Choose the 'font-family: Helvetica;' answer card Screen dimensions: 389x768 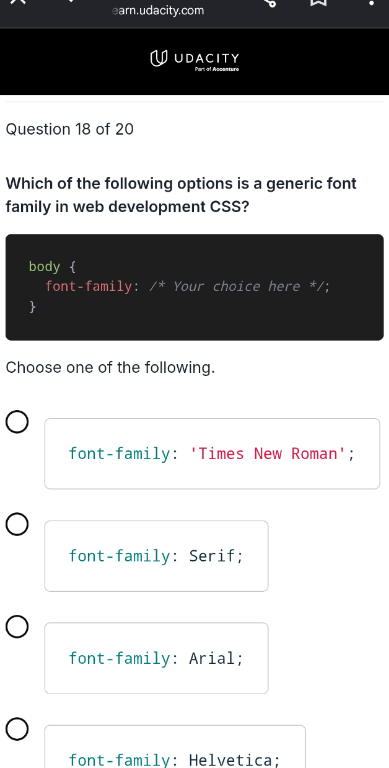pos(175,746)
